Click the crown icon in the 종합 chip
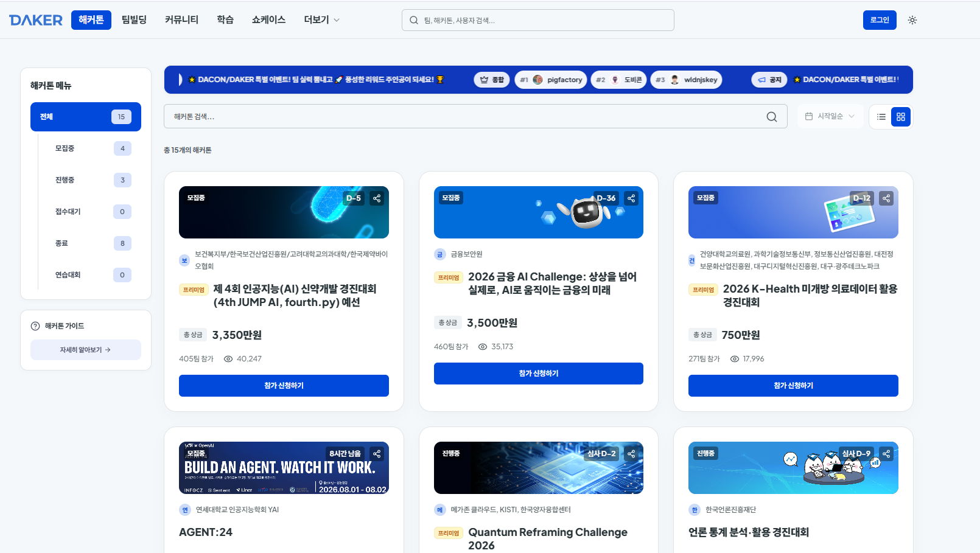This screenshot has height=553, width=980. (484, 80)
